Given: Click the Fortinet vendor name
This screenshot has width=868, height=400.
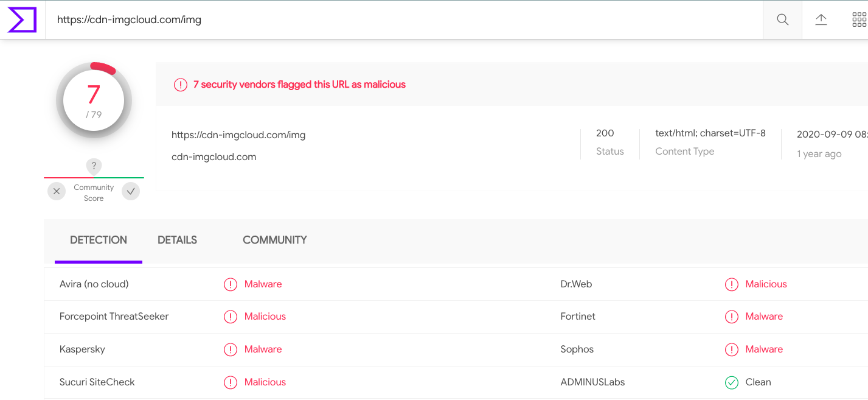Looking at the screenshot, I should 578,317.
